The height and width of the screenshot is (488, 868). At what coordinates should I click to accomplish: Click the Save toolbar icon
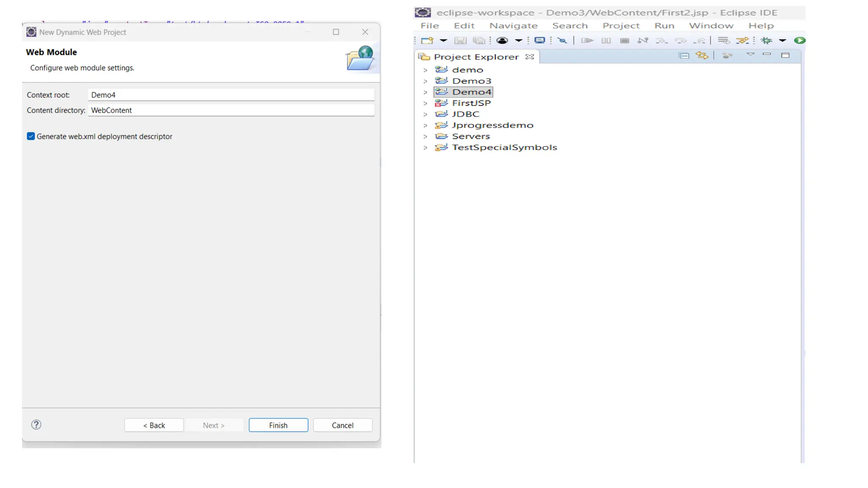point(460,41)
